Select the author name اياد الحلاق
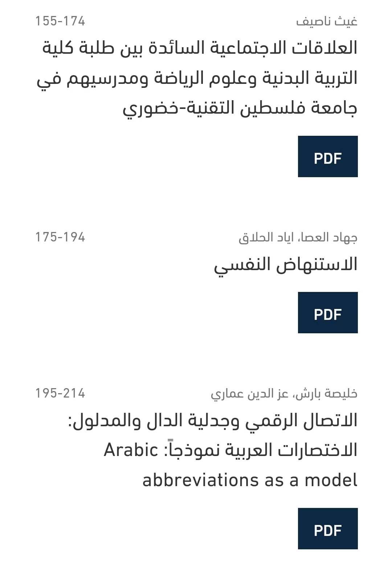The image size is (392, 578). [268, 237]
